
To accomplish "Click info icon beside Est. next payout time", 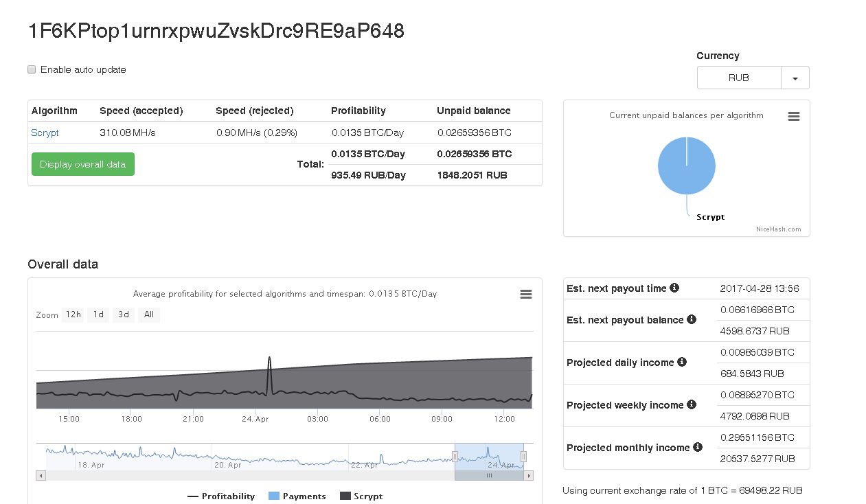I will (674, 288).
